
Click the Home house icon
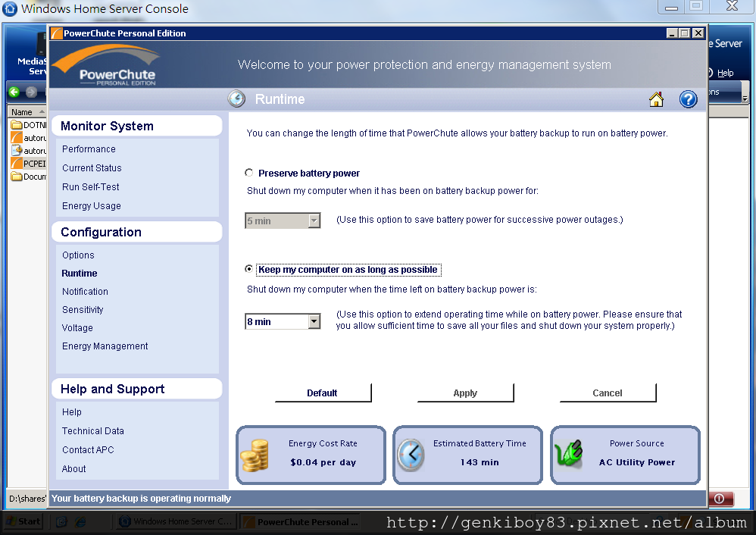click(656, 99)
